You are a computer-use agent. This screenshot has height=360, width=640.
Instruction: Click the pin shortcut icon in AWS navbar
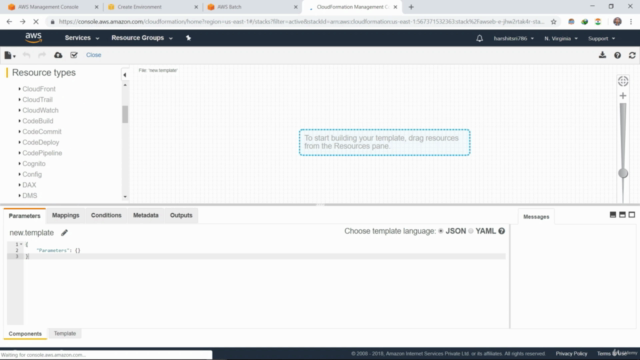coord(188,38)
